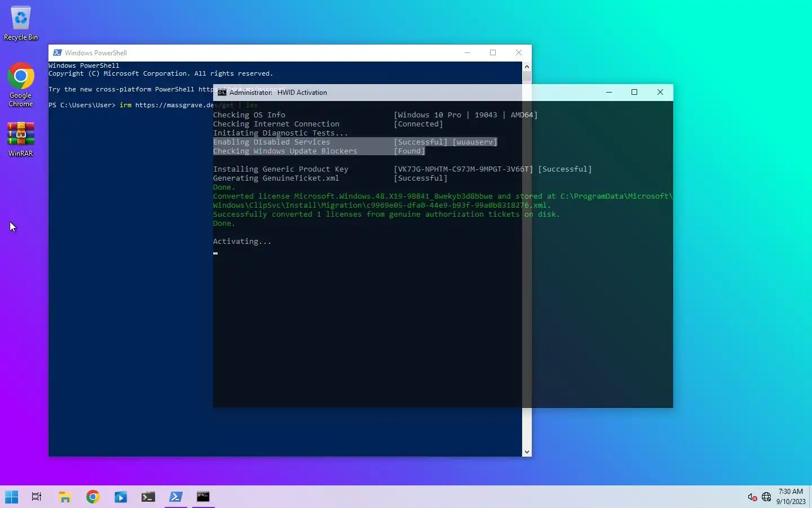Click 'Enabling Disabled Services' line
The image size is (812, 508).
tap(272, 142)
